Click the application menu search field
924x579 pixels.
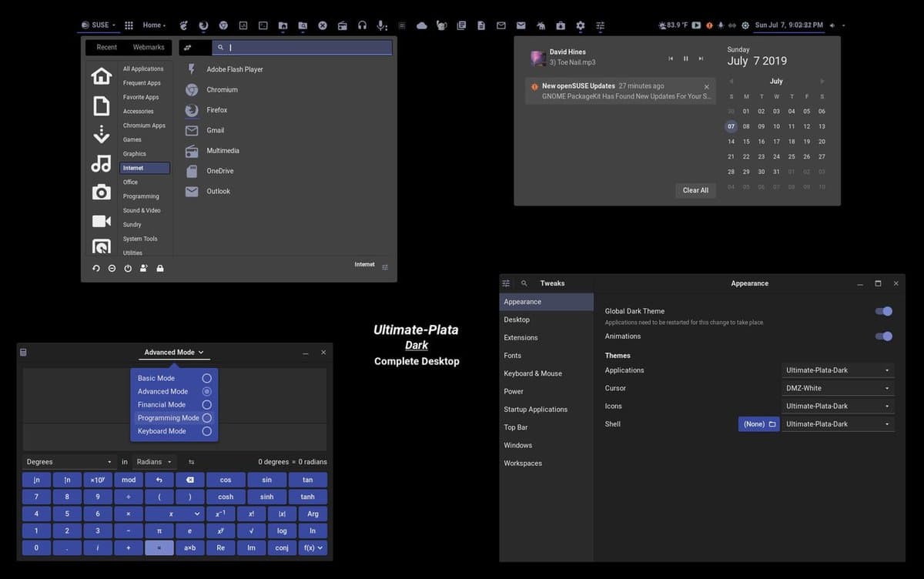[x=302, y=48]
